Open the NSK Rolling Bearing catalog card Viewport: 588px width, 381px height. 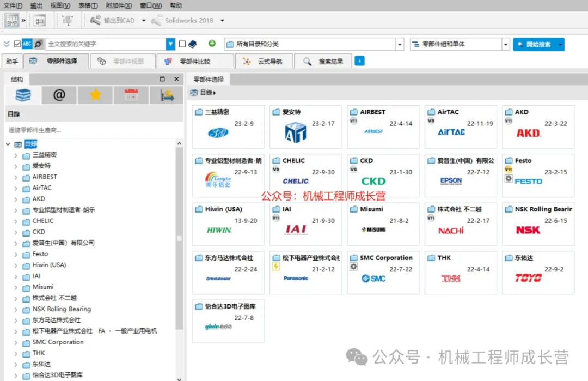538,224
